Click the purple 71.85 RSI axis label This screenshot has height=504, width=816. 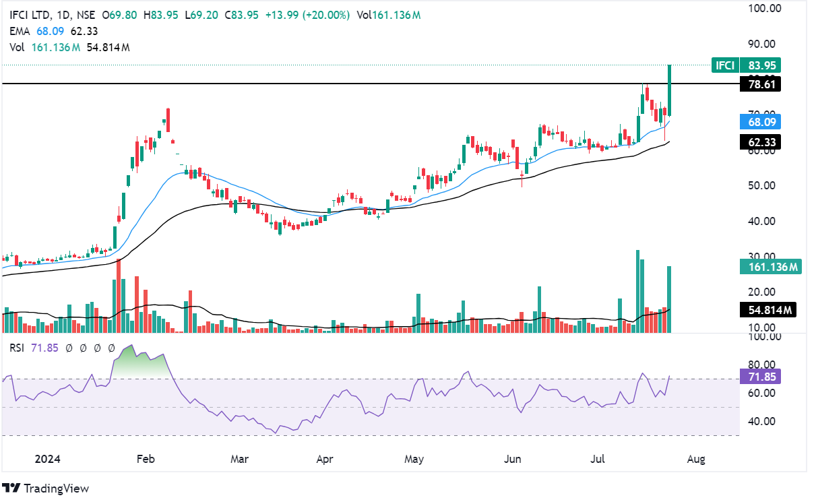(759, 377)
